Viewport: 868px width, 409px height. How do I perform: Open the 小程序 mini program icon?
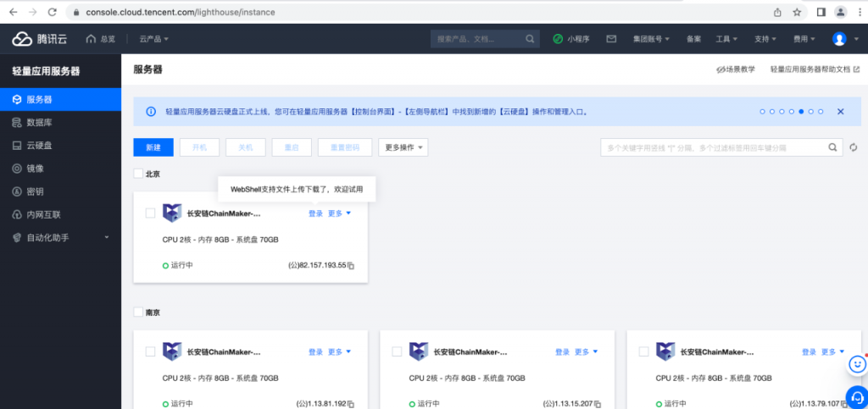[558, 39]
